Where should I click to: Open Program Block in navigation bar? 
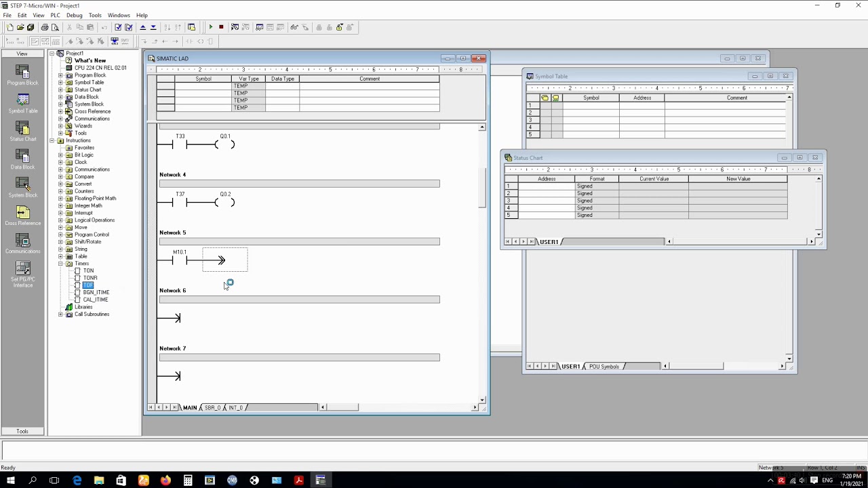(22, 75)
